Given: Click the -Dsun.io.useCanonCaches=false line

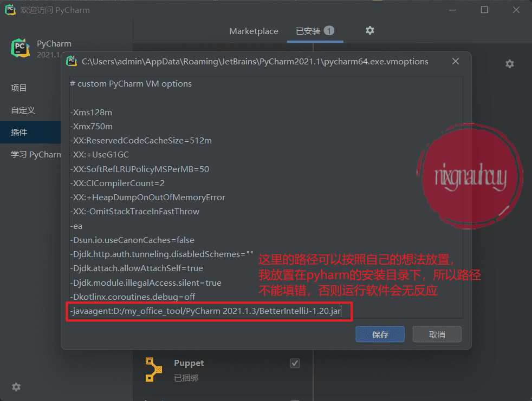Looking at the screenshot, I should (132, 240).
